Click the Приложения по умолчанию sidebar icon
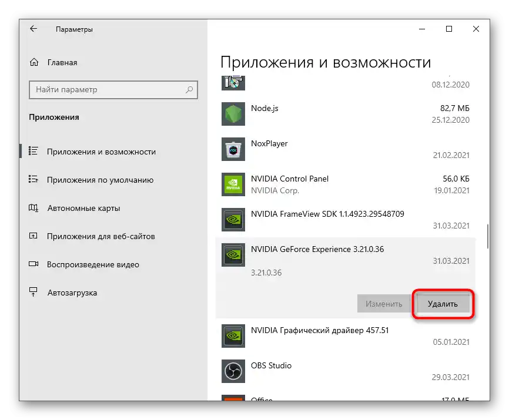 tap(33, 179)
